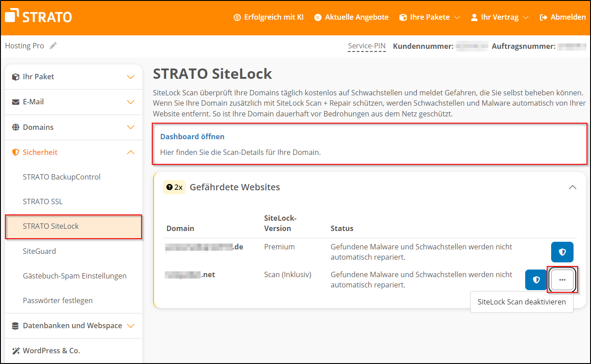Open the dashboard via Dashboard öffnen
Screen dimensions: 591x364
[x=192, y=136]
